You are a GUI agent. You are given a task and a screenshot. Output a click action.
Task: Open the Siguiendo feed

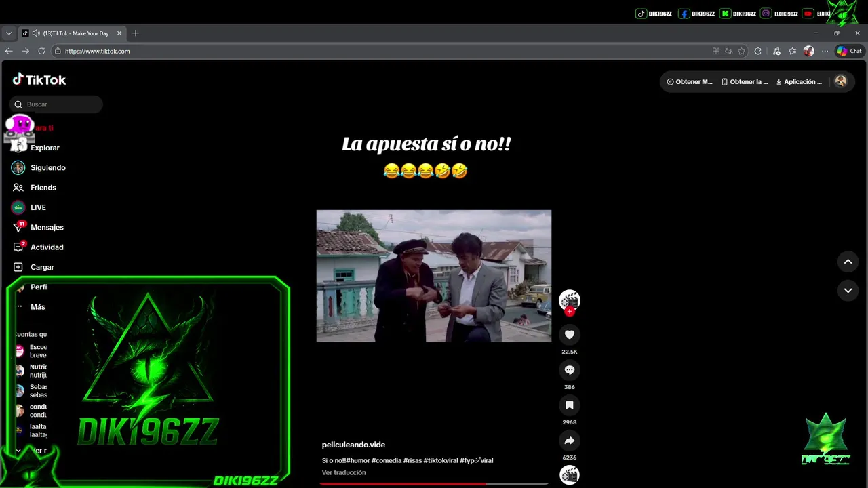(x=39, y=167)
